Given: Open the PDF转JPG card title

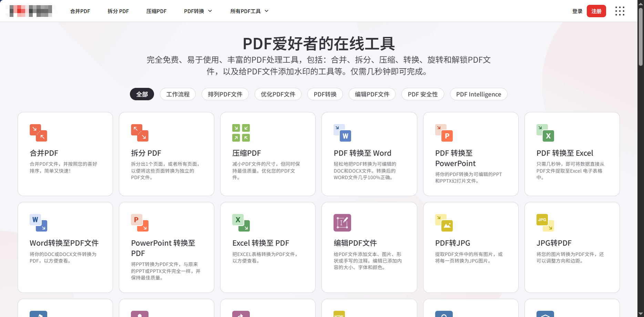Looking at the screenshot, I should tap(453, 243).
